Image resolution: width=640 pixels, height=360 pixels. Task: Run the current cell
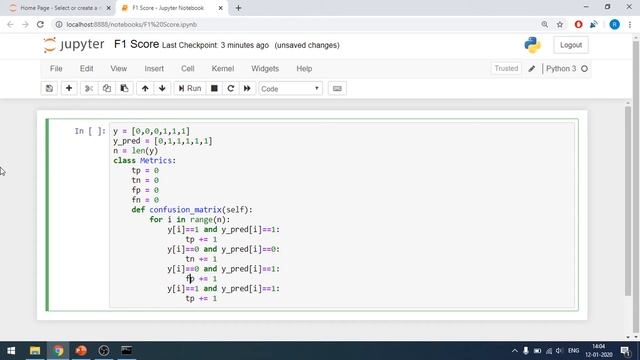pyautogui.click(x=190, y=89)
